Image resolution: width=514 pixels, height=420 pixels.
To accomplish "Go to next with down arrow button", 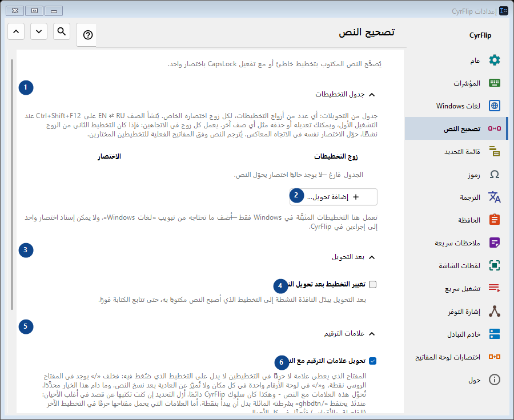I will [x=39, y=31].
